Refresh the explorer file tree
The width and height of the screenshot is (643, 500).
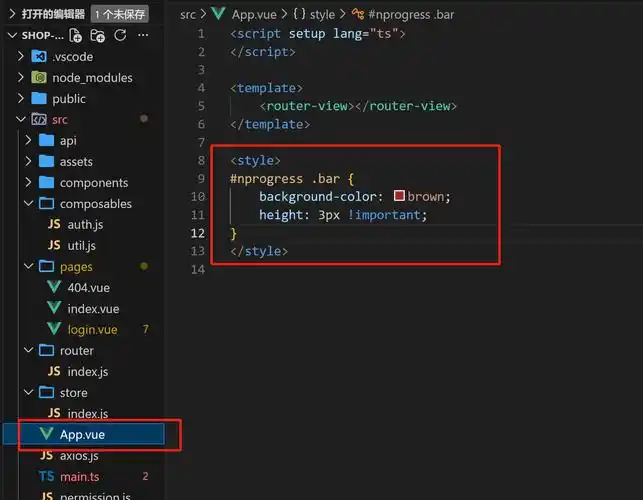coord(120,35)
